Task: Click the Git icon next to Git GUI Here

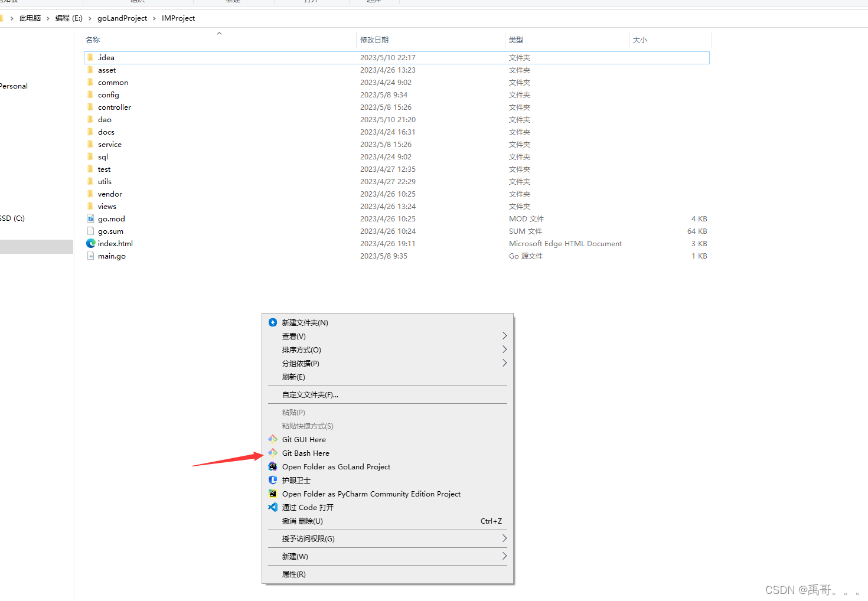Action: 272,439
